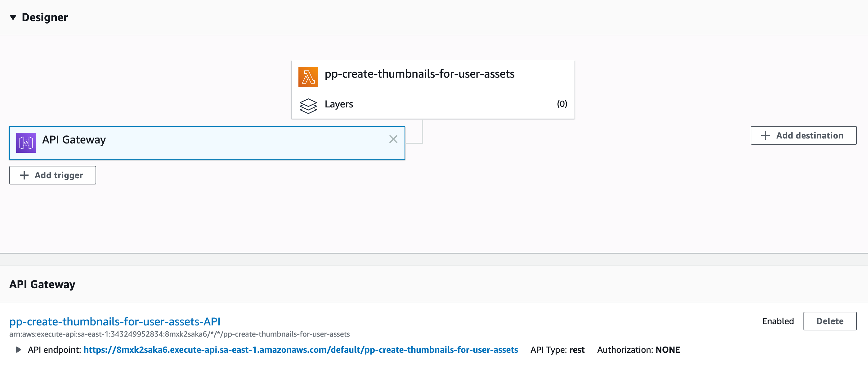Switch to the API Gateway configuration section
Screen dimensions: 868x372
click(42, 284)
